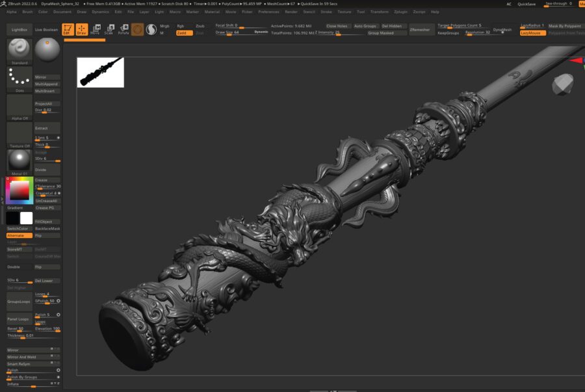The height and width of the screenshot is (392, 585).
Task: Switch to the Move tool
Action: 96,29
